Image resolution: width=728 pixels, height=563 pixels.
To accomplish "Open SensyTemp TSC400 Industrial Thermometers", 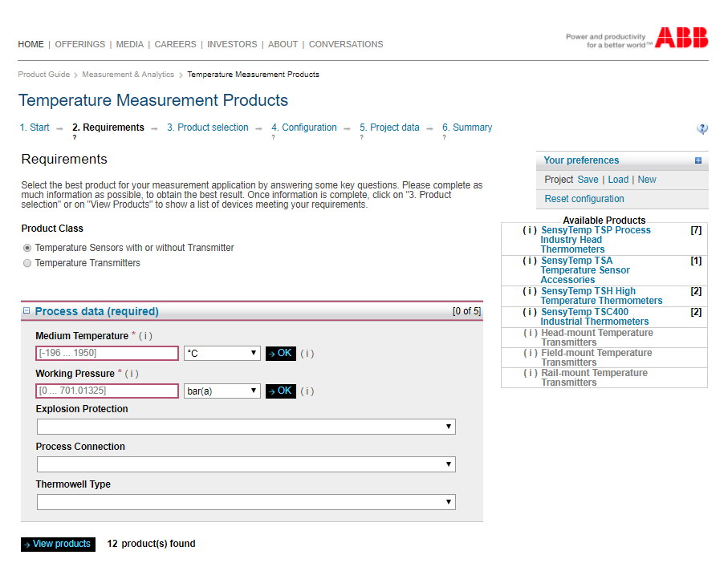I will pyautogui.click(x=594, y=317).
